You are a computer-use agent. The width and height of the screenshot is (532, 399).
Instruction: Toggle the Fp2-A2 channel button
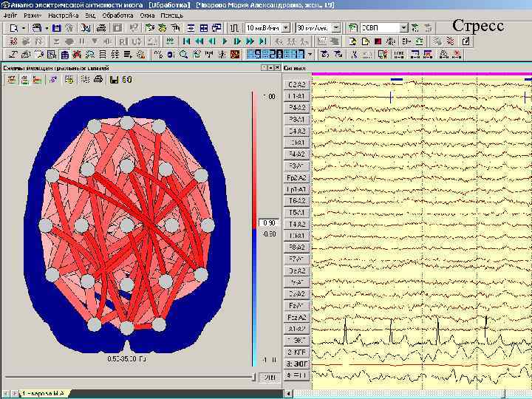(x=297, y=178)
